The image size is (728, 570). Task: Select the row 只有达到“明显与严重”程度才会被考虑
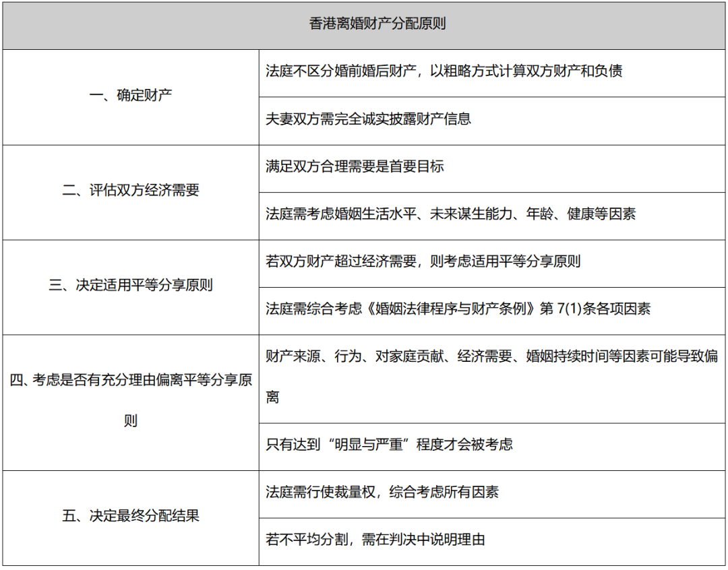492,447
